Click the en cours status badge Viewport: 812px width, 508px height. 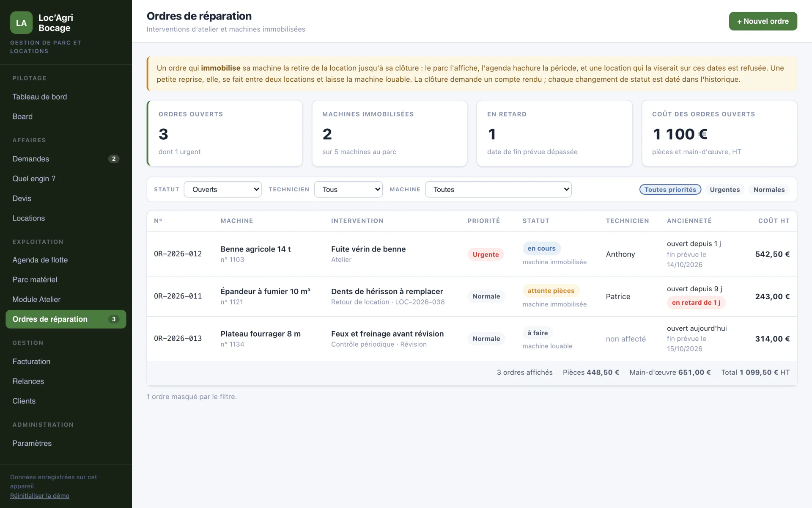click(541, 248)
